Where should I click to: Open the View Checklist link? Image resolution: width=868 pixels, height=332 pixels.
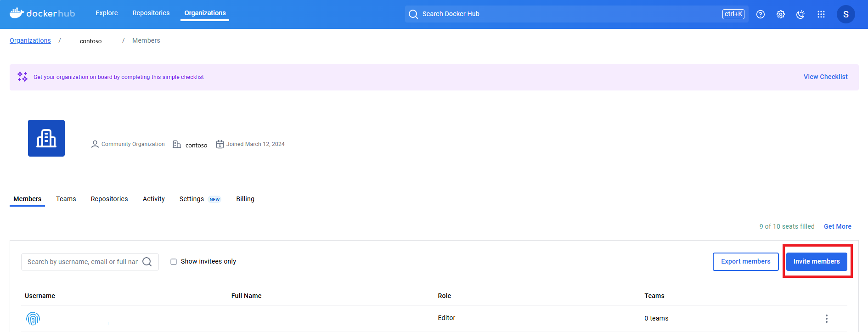[x=825, y=77]
